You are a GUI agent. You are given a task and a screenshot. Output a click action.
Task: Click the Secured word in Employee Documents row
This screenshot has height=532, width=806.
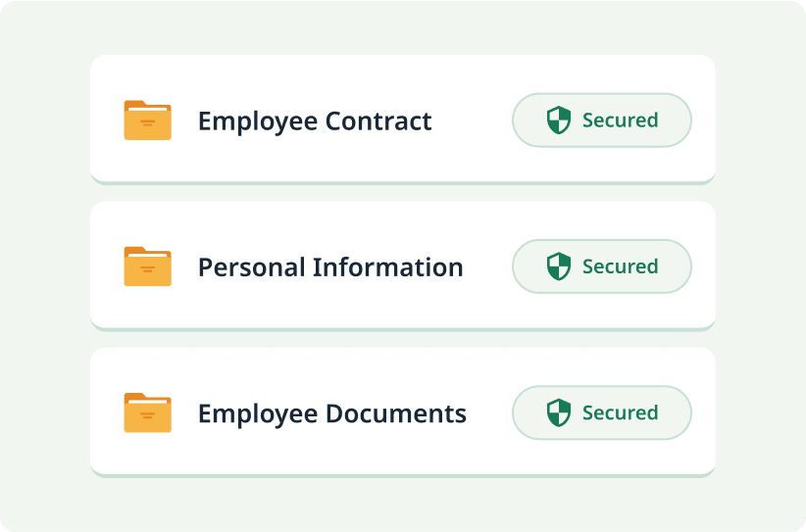pos(620,412)
